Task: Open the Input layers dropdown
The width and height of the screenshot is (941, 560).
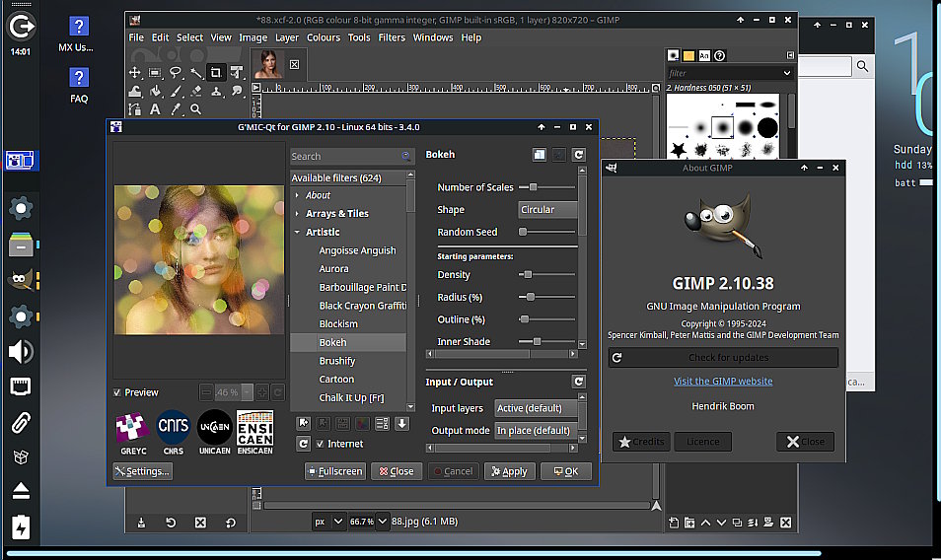Action: click(x=535, y=408)
